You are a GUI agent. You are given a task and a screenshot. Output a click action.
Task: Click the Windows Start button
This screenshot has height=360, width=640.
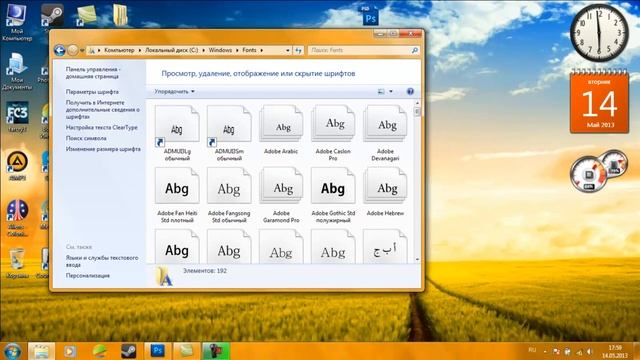pyautogui.click(x=13, y=351)
